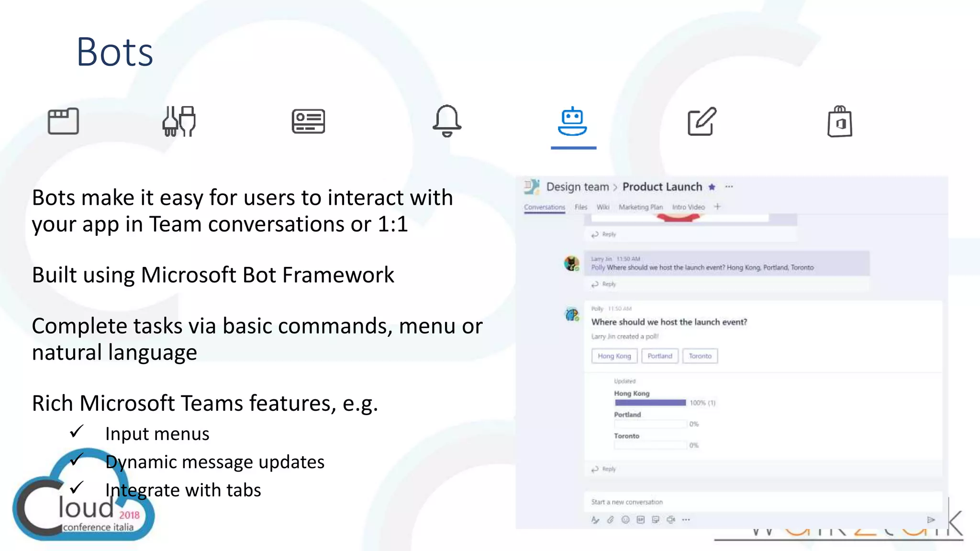Click Reply under Polly's poll card
Viewport: 980px width, 551px height.
(x=604, y=469)
